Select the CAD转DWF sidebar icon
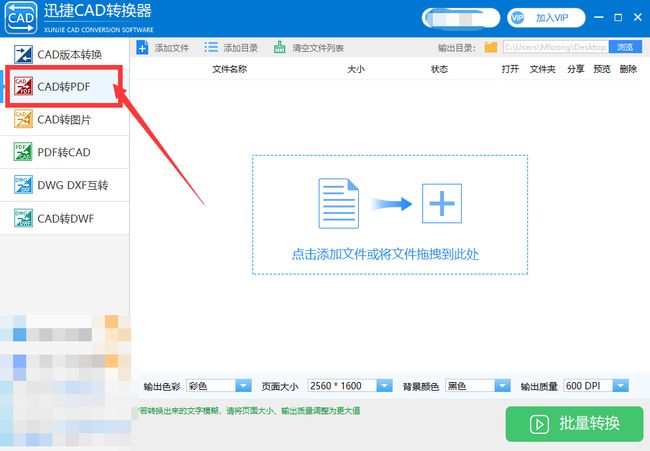650x451 pixels. (23, 218)
